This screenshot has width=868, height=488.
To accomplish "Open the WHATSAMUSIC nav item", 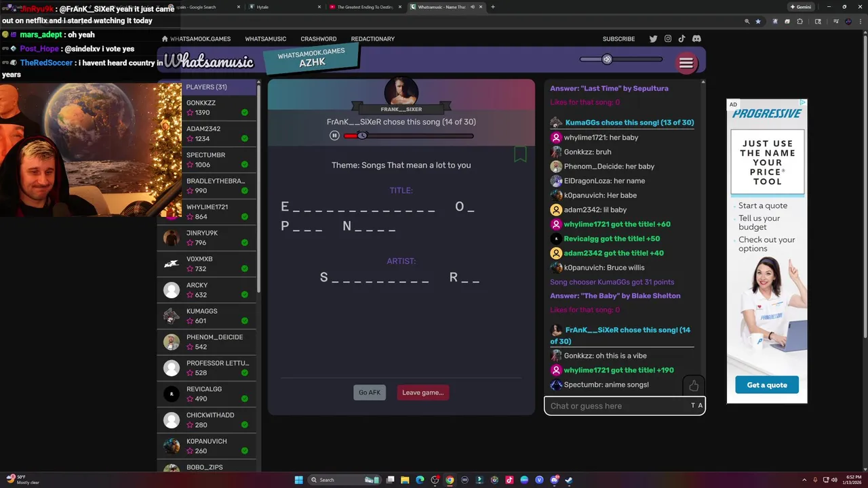I will [x=265, y=39].
